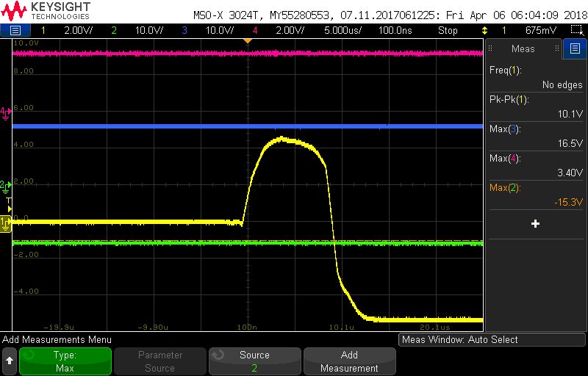
Task: Click the dashed zoom box icon
Action: coord(576,30)
